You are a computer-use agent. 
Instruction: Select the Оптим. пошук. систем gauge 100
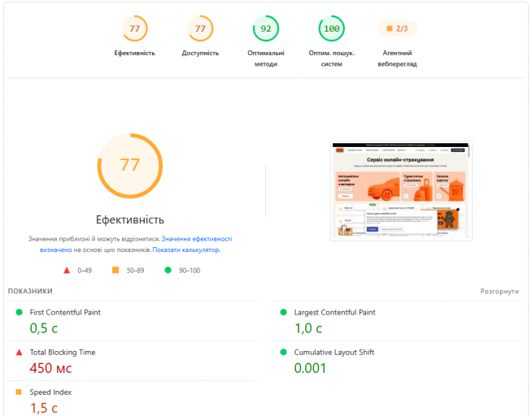click(331, 28)
